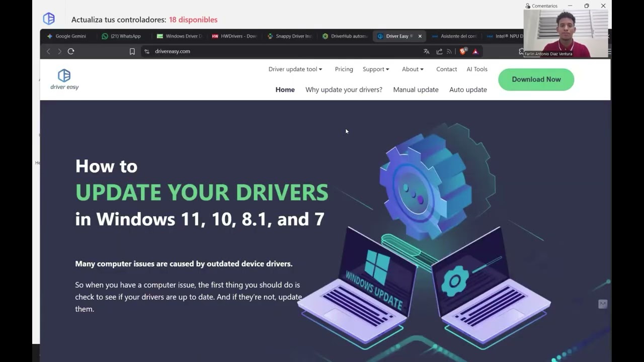Click the 18 disponibles notice

[x=193, y=20]
